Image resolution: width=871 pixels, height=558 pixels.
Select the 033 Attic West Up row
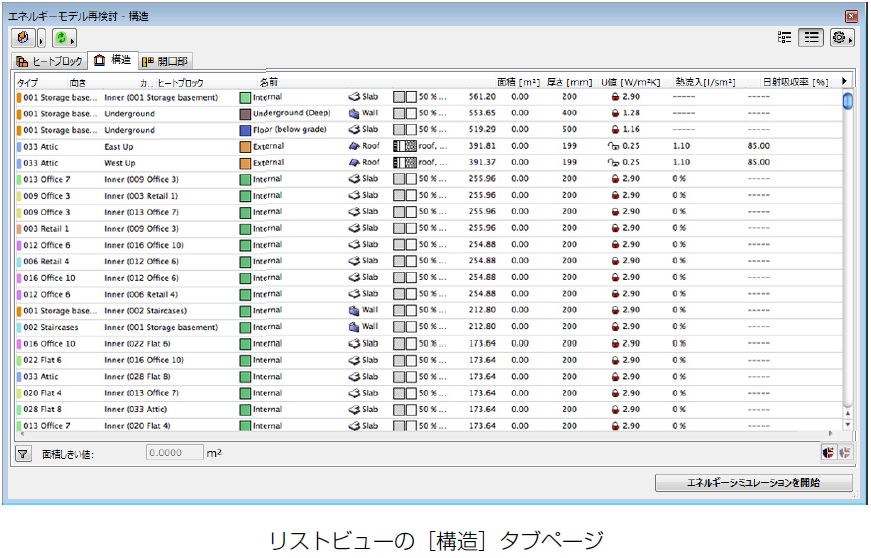428,163
